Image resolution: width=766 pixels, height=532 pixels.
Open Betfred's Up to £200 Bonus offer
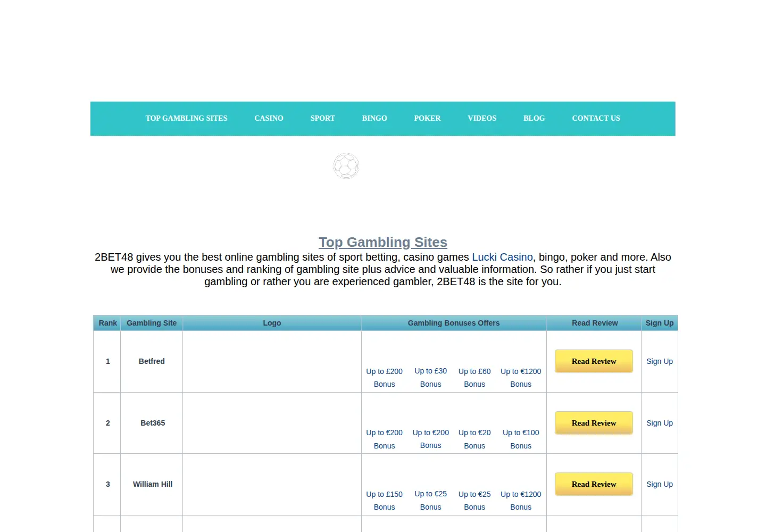[x=384, y=378]
